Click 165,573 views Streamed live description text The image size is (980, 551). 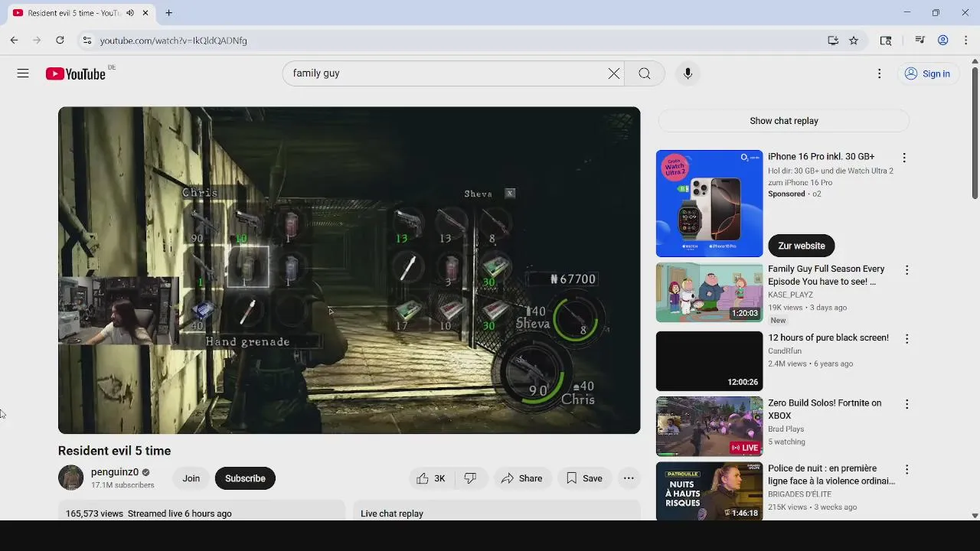pyautogui.click(x=149, y=514)
